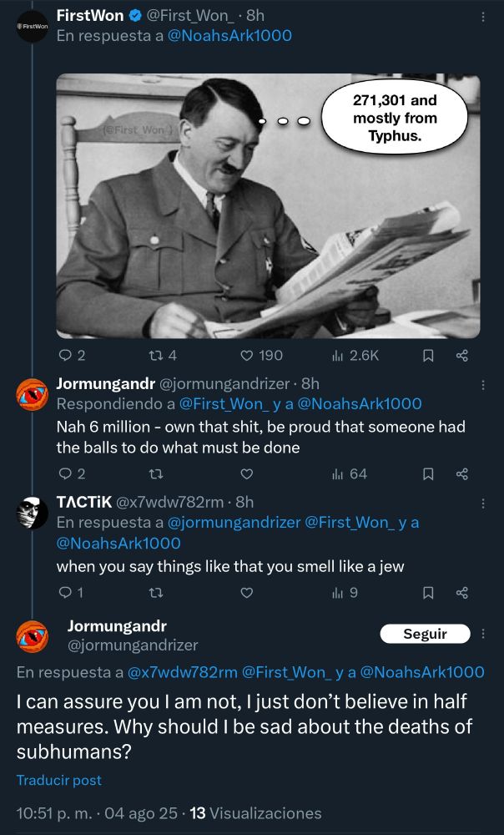The width and height of the screenshot is (504, 835).
Task: Open more options menu on FirstWon's post
Action: pos(483,16)
